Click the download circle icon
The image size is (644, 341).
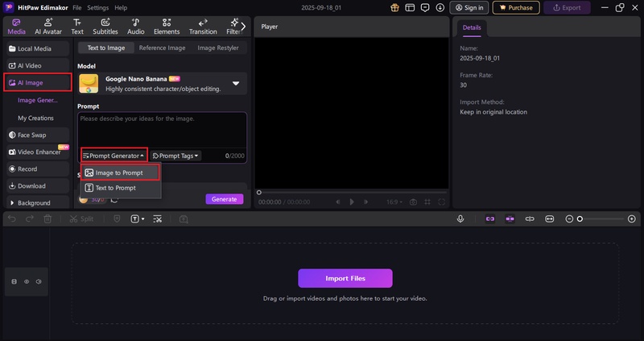pos(440,8)
